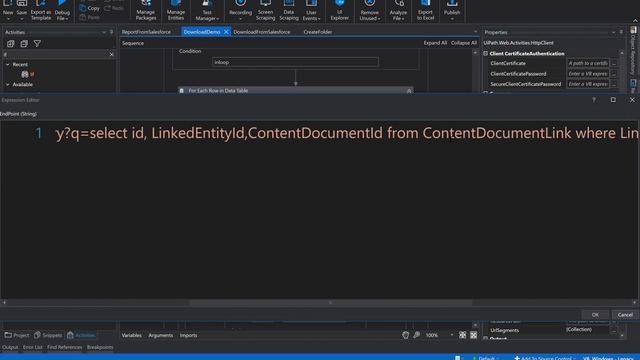Cancel the Expression Editor dialog
The width and height of the screenshot is (640, 360).
tap(625, 315)
